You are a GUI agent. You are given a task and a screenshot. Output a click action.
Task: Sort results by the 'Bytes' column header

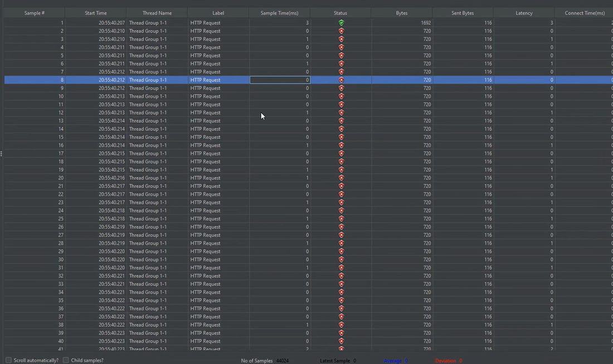pos(401,13)
